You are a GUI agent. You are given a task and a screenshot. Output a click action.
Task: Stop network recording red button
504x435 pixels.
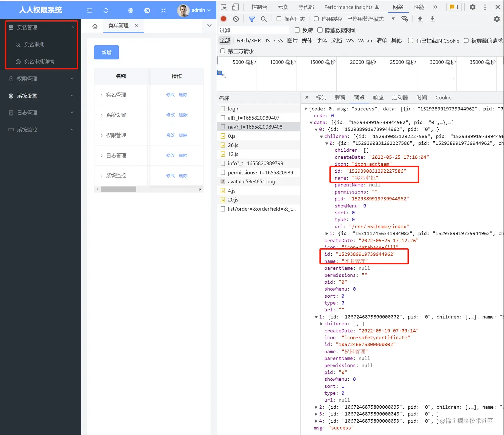[224, 19]
